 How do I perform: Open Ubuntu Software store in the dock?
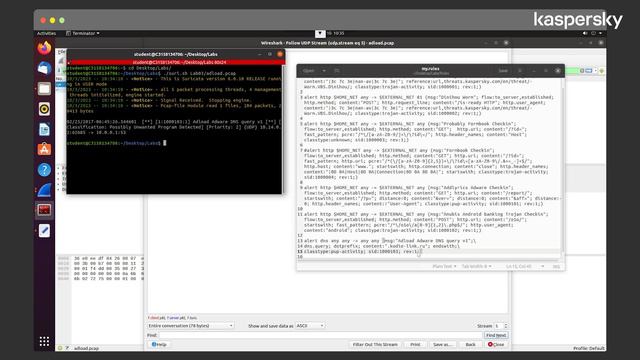44,149
